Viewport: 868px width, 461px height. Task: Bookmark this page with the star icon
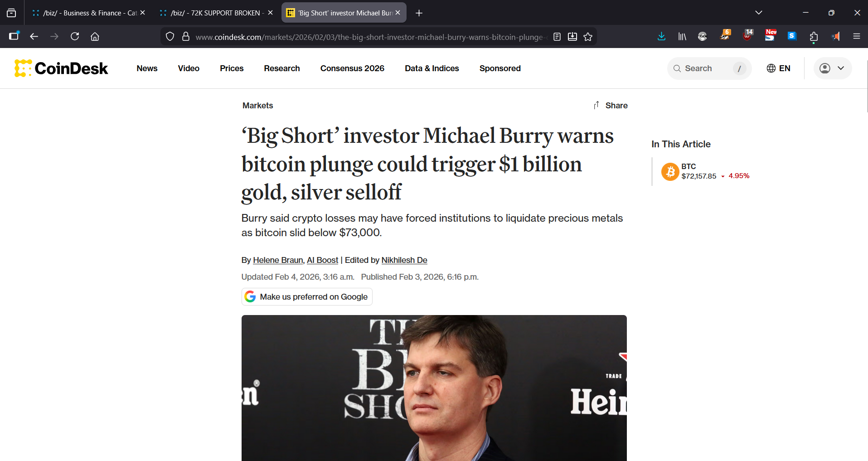[588, 37]
